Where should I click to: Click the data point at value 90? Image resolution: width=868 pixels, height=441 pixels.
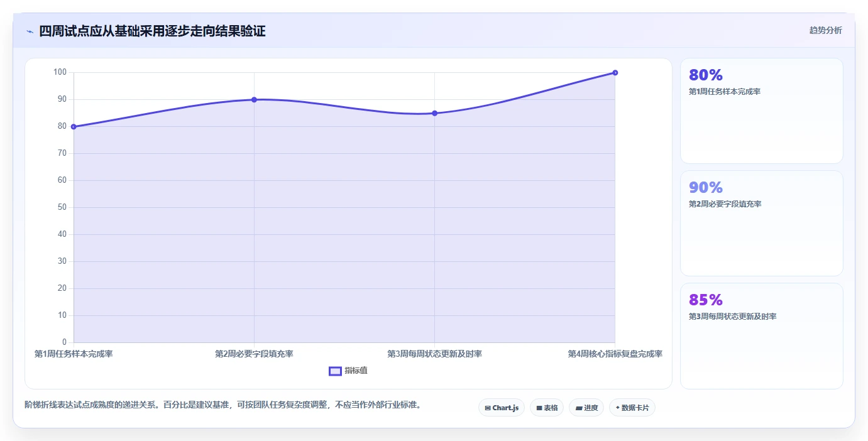pos(254,100)
